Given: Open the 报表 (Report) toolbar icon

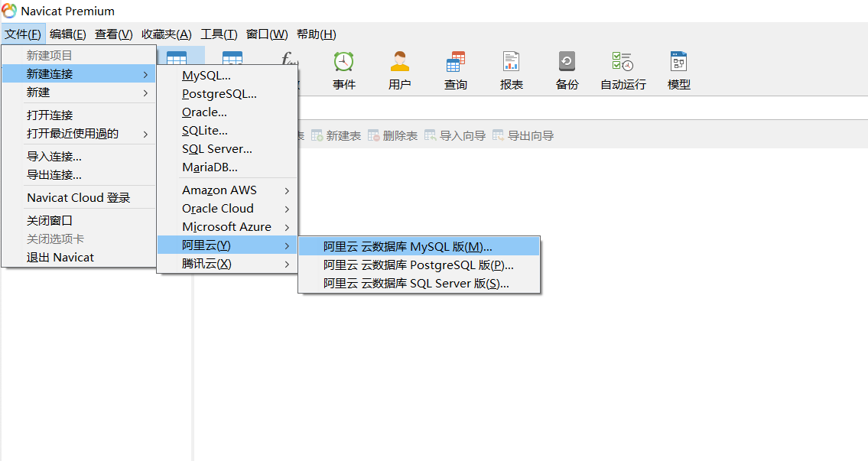Looking at the screenshot, I should pos(511,61).
